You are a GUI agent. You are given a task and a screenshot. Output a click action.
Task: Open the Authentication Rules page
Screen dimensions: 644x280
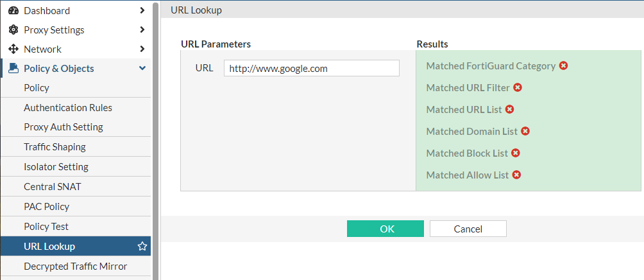coord(68,108)
